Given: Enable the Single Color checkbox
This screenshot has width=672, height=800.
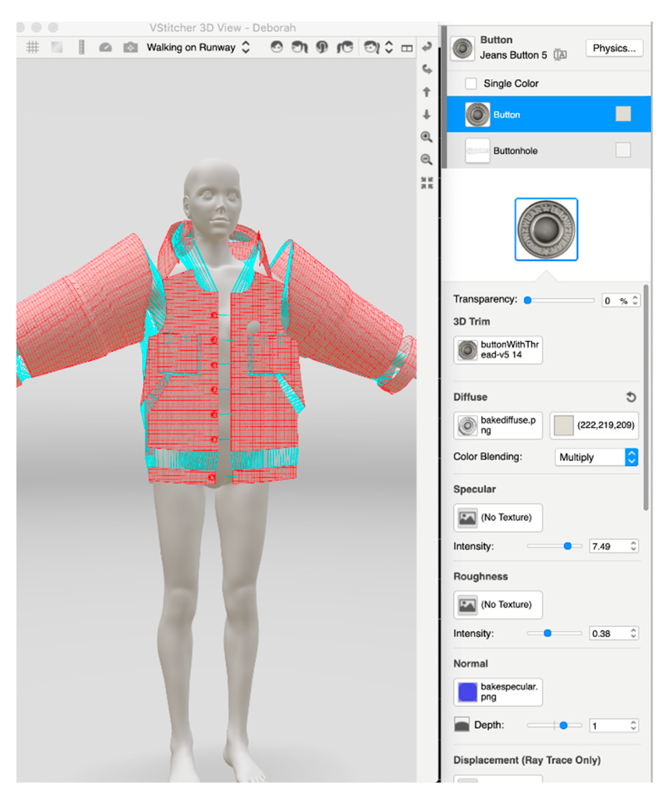Looking at the screenshot, I should click(x=471, y=83).
